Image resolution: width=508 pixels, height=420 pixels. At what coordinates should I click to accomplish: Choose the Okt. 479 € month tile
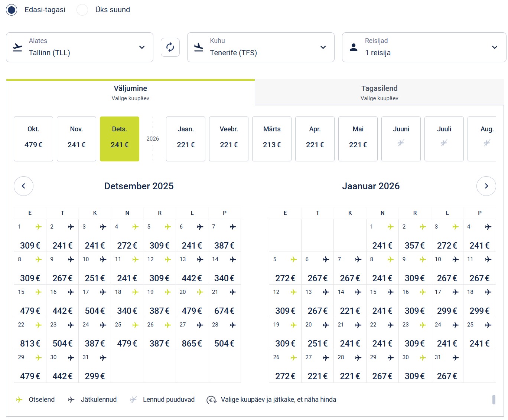(33, 139)
